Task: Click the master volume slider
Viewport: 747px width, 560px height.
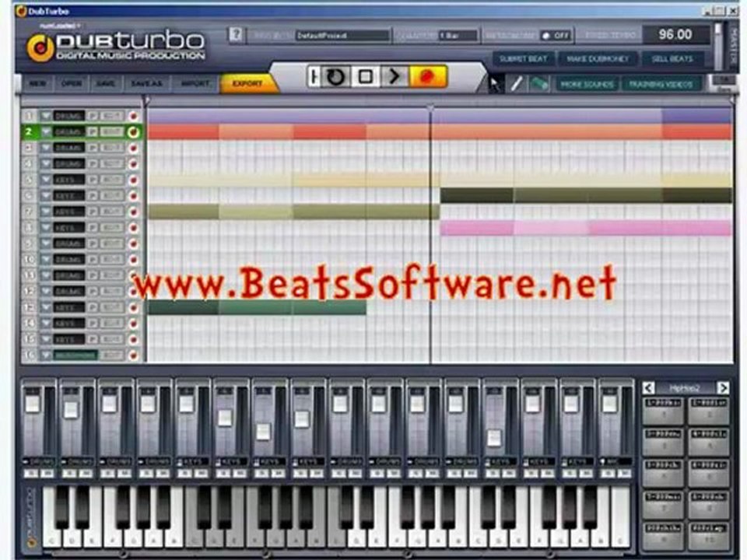Action: (718, 30)
